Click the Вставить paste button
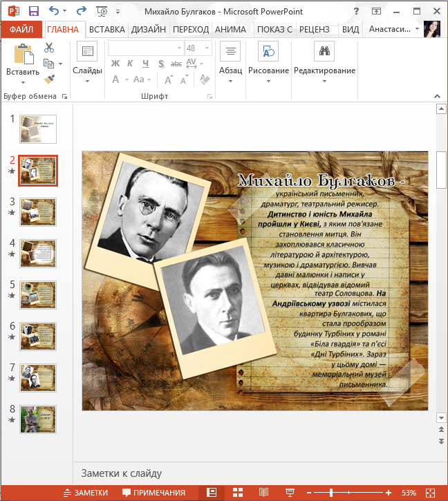The height and width of the screenshot is (501, 448). tap(23, 60)
